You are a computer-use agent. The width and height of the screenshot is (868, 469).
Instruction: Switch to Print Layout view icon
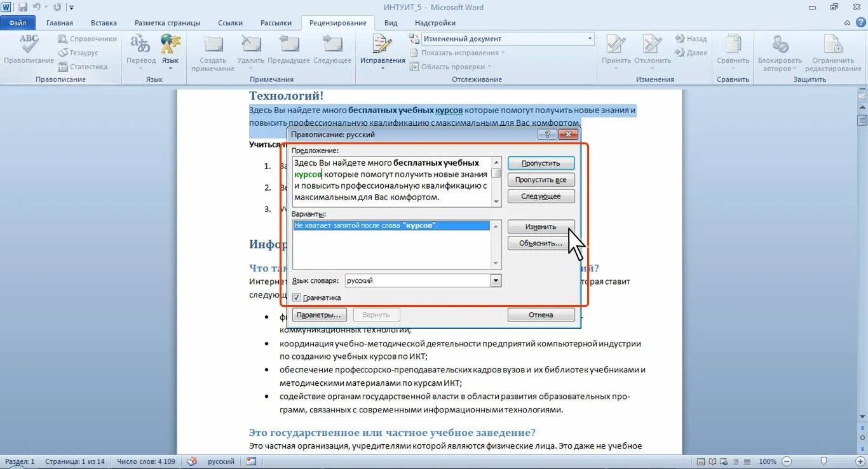click(701, 461)
